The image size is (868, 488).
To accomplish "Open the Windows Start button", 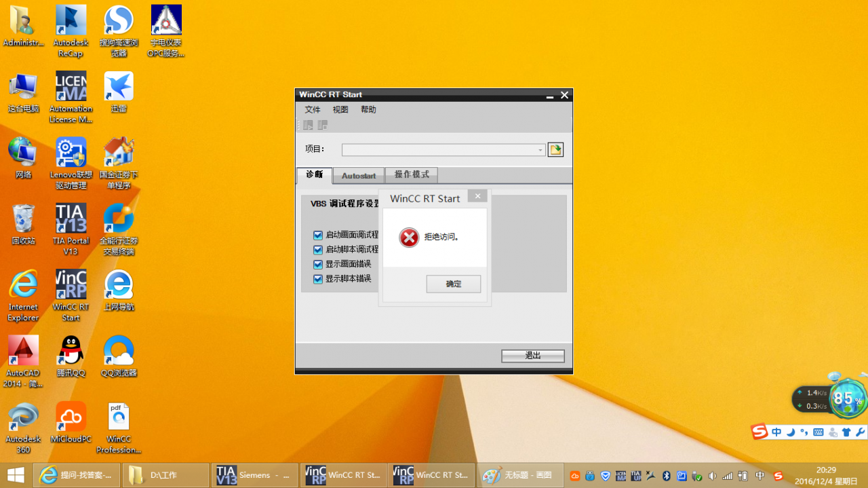I will pos(16,475).
